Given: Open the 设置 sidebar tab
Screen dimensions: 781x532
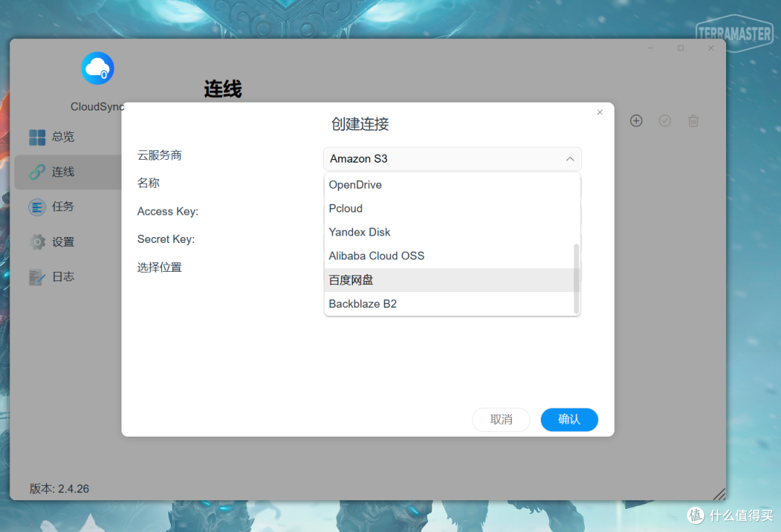Looking at the screenshot, I should 68,242.
